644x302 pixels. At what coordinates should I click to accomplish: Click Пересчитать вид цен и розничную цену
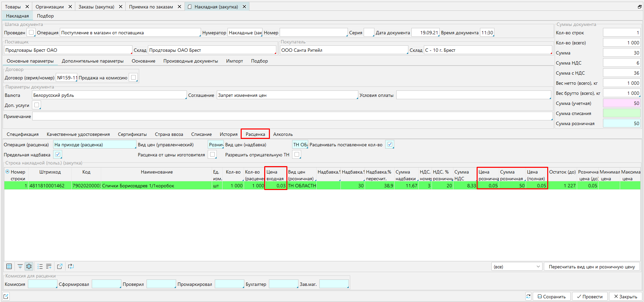point(592,267)
